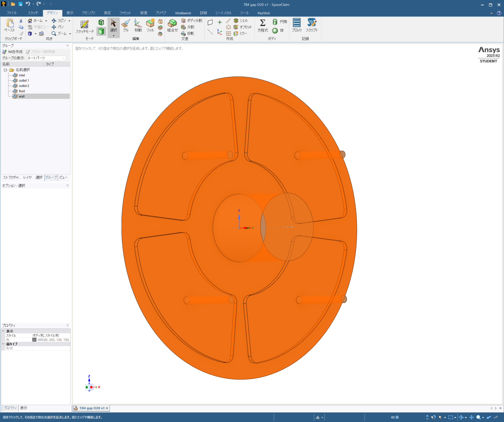The image size is (504, 422).
Task: Collapse the 名前選択 folder tree node
Action: 5,70
